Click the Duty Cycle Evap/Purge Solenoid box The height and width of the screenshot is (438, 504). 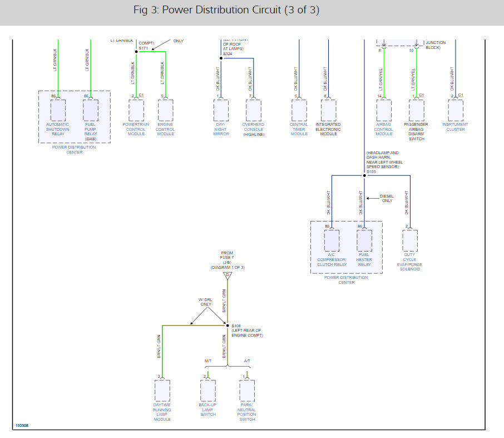(410, 240)
